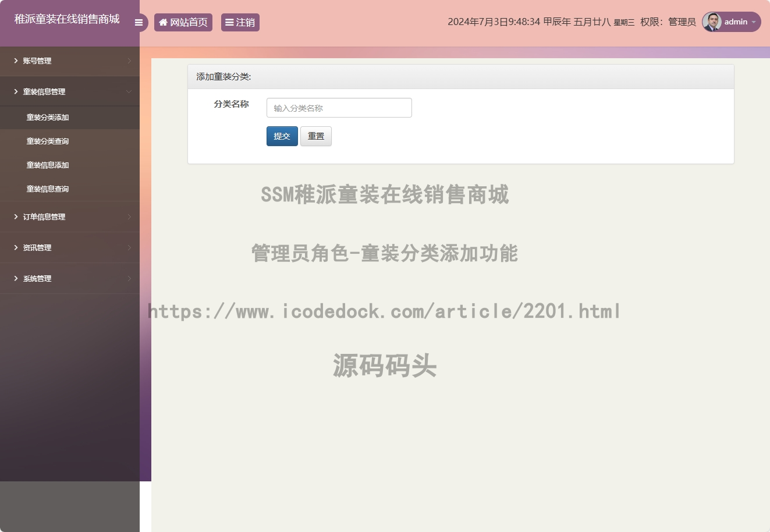Select 童装分类添加 submenu item
The width and height of the screenshot is (770, 532).
[x=70, y=117]
